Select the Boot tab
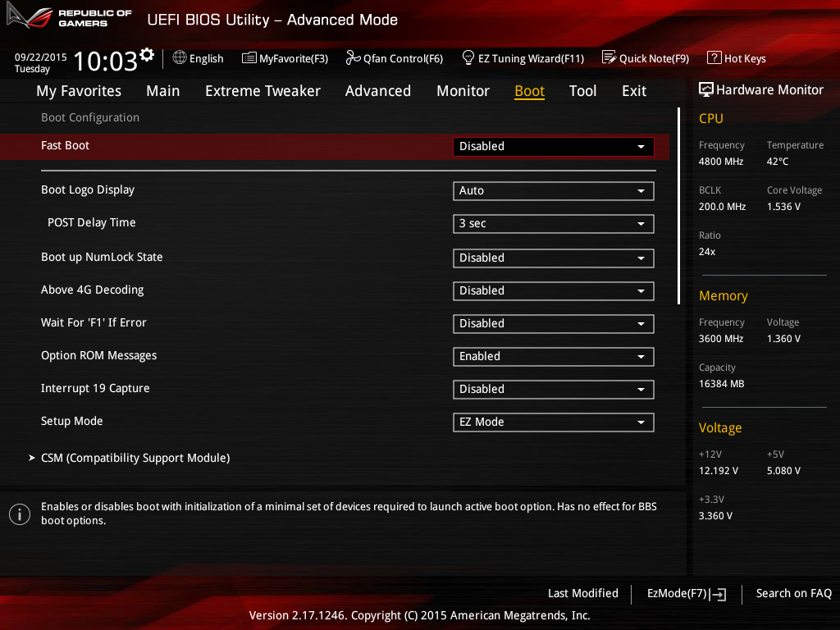Image resolution: width=840 pixels, height=630 pixels. [529, 91]
